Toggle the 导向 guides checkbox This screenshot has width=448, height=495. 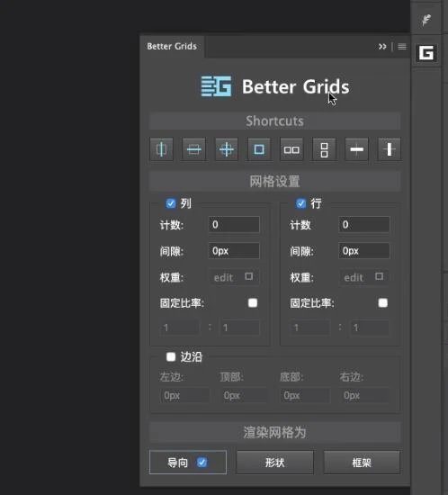pyautogui.click(x=202, y=463)
